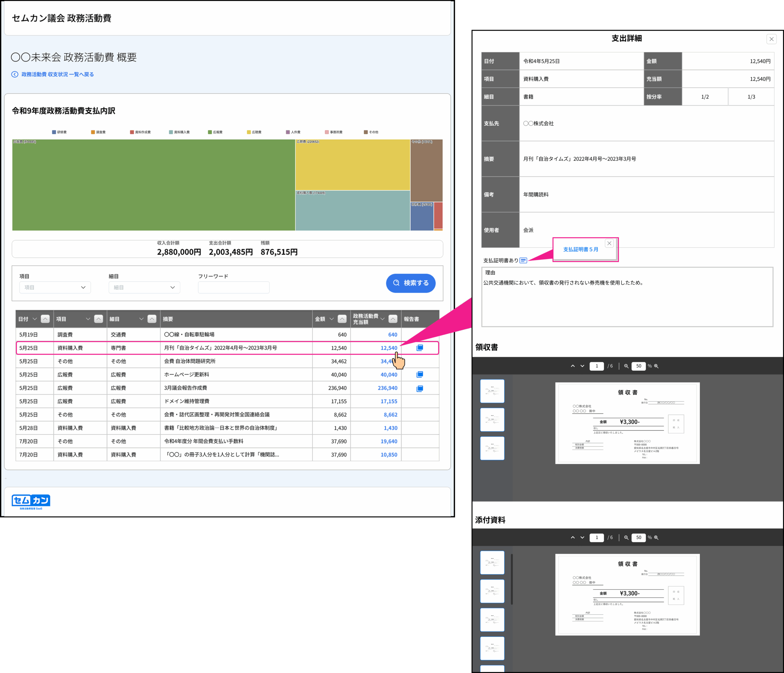The height and width of the screenshot is (673, 784).
Task: Open the 項目 filter dropdown
Action: click(x=55, y=287)
